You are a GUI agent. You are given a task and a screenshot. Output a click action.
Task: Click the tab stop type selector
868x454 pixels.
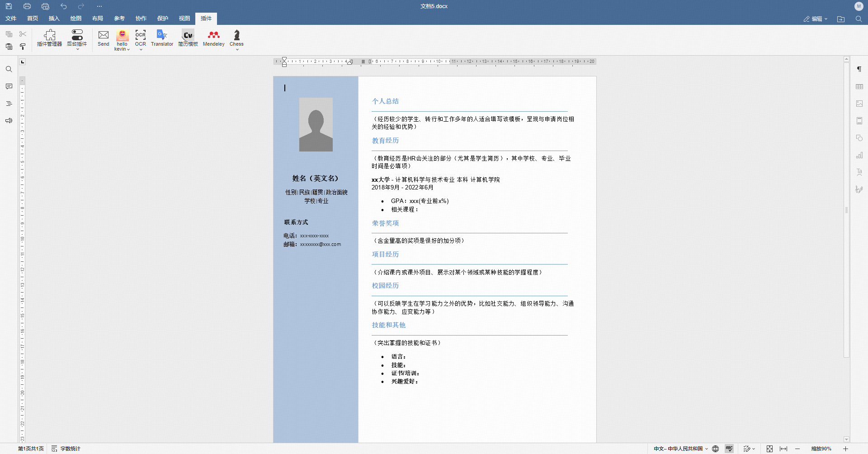[23, 61]
